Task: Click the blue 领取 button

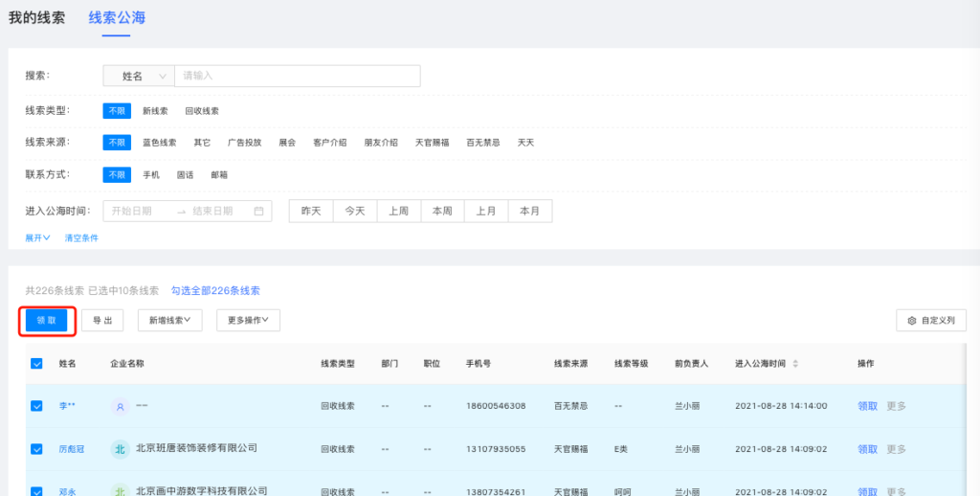Action: (x=47, y=321)
